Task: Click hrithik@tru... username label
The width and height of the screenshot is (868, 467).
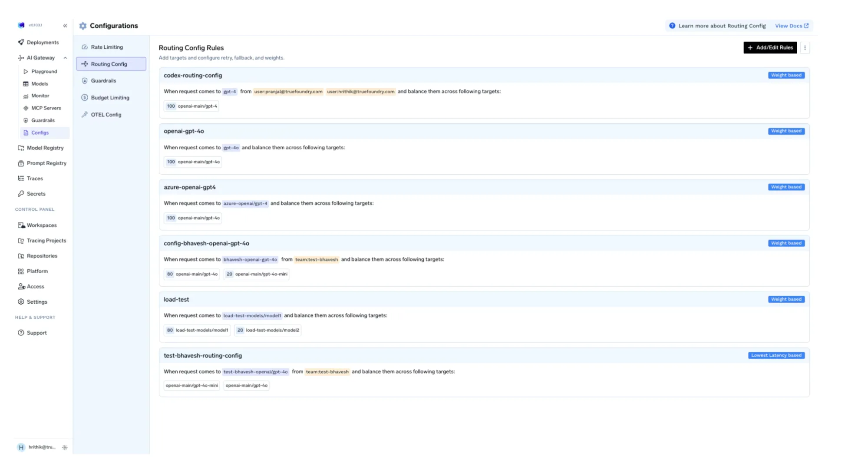Action: pyautogui.click(x=42, y=447)
